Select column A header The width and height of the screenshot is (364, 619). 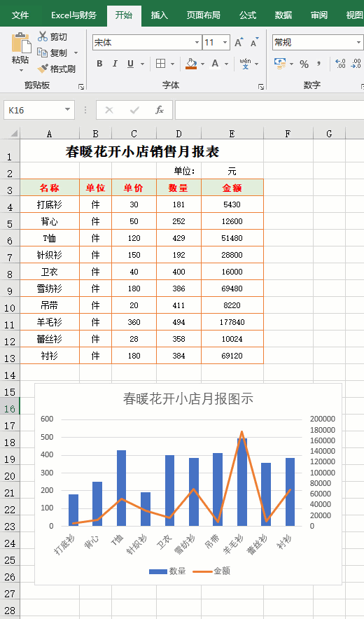(x=49, y=134)
